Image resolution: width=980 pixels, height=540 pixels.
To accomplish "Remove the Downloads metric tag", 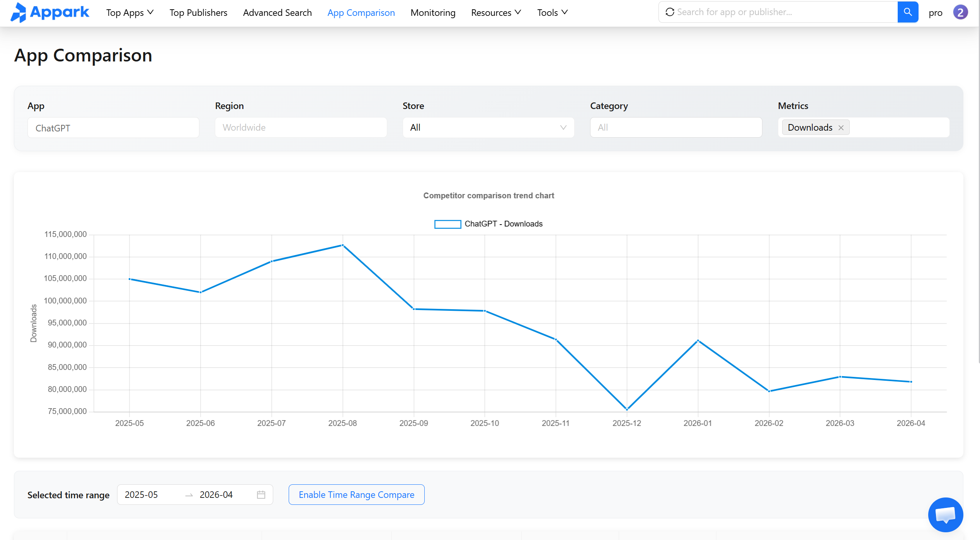I will coord(841,128).
